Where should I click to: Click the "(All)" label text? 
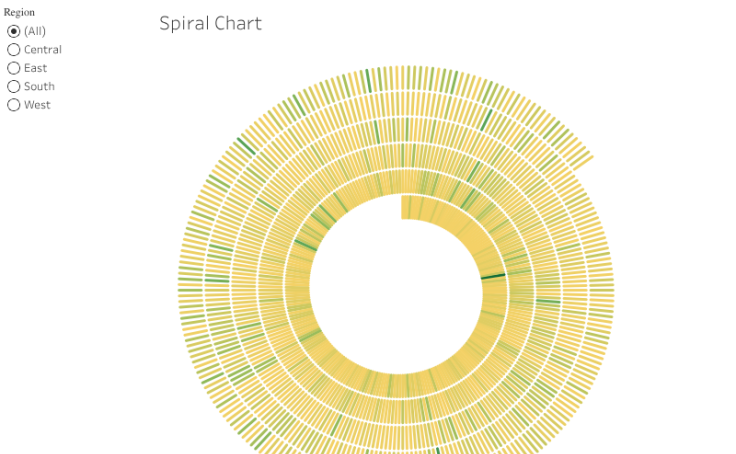[35, 31]
